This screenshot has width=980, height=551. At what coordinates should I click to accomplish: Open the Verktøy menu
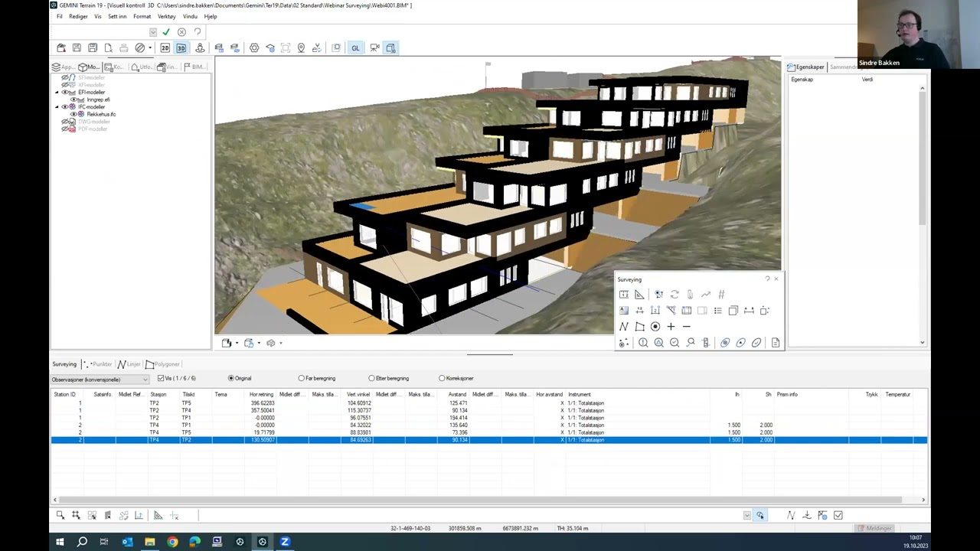point(166,16)
